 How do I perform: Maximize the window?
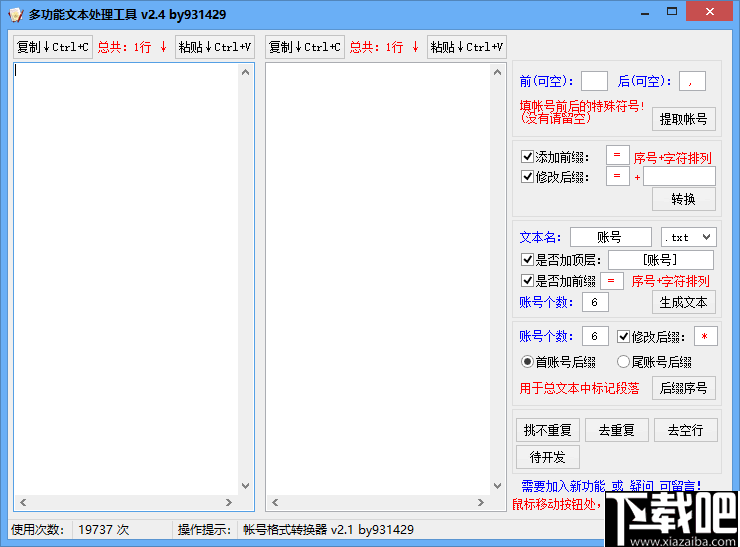672,12
